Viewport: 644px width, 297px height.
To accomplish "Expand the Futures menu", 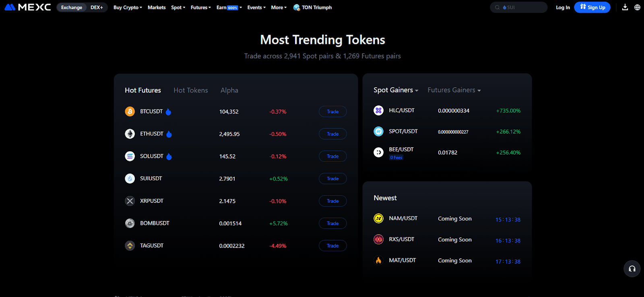I will tap(200, 7).
